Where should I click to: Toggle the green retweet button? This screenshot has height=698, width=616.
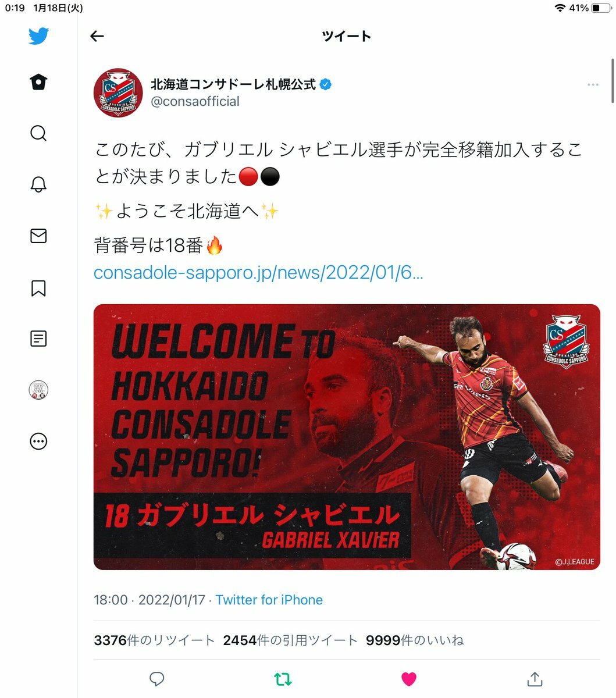point(283,679)
